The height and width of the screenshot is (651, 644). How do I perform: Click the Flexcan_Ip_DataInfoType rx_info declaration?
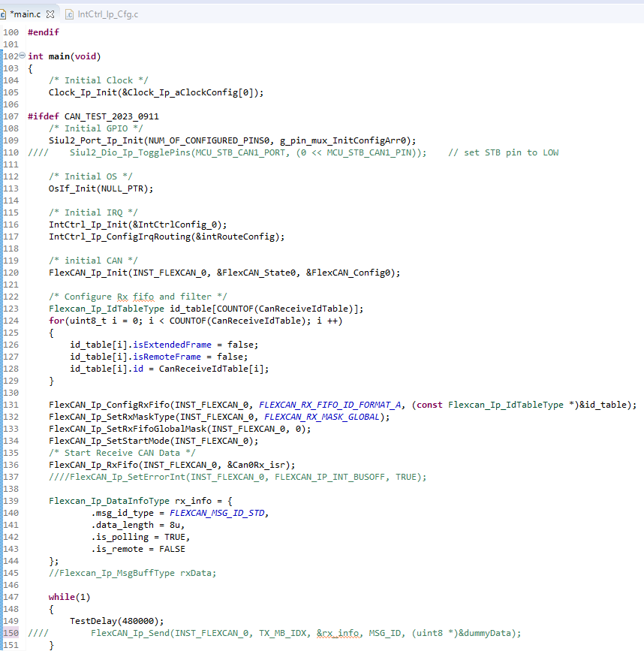140,501
